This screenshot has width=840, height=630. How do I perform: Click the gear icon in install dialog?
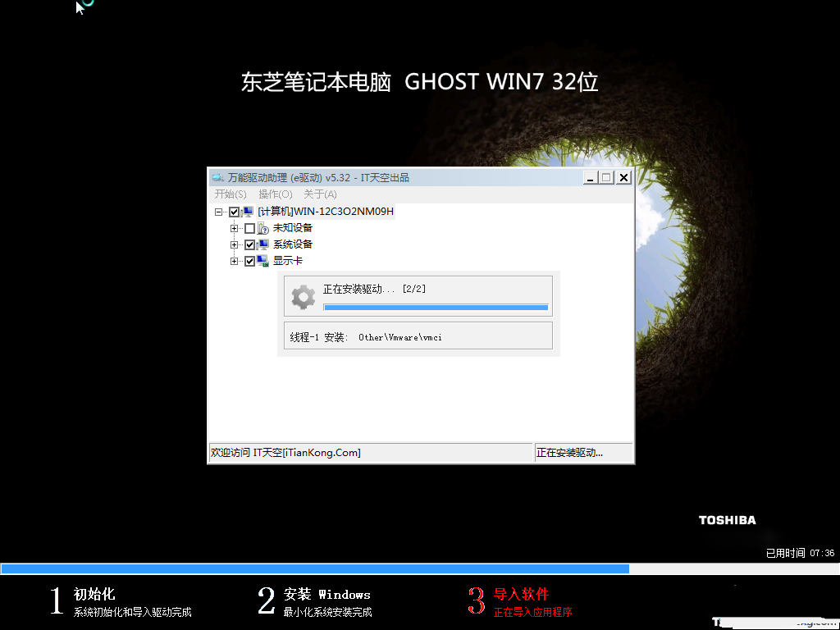(304, 297)
